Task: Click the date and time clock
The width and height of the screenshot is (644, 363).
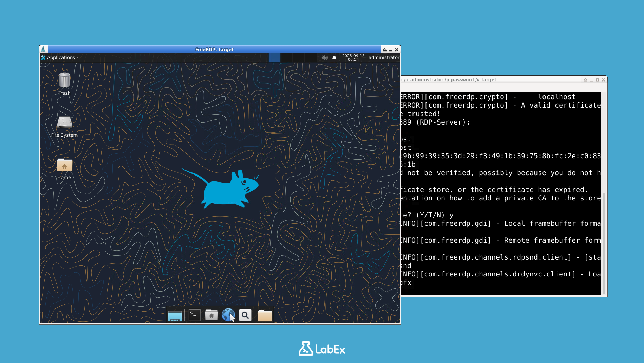Action: coord(353,58)
